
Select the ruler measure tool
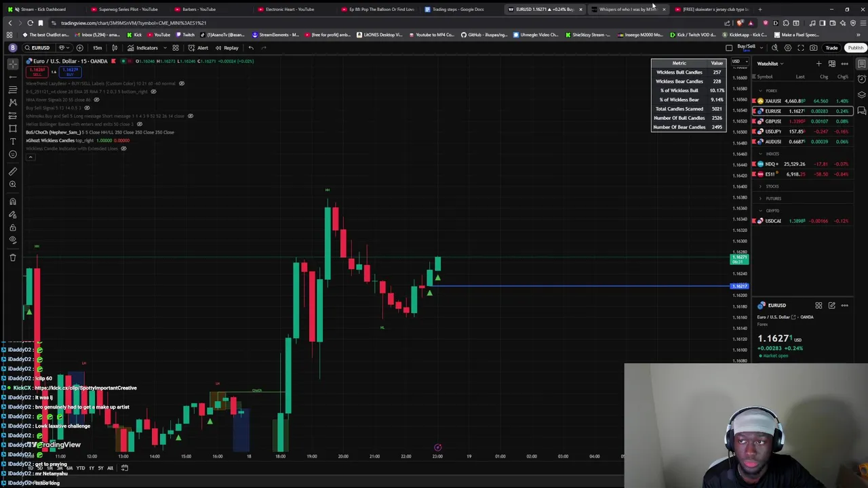(12, 171)
